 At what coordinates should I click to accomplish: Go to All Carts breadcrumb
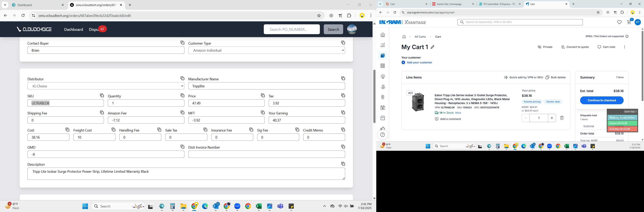click(x=420, y=37)
